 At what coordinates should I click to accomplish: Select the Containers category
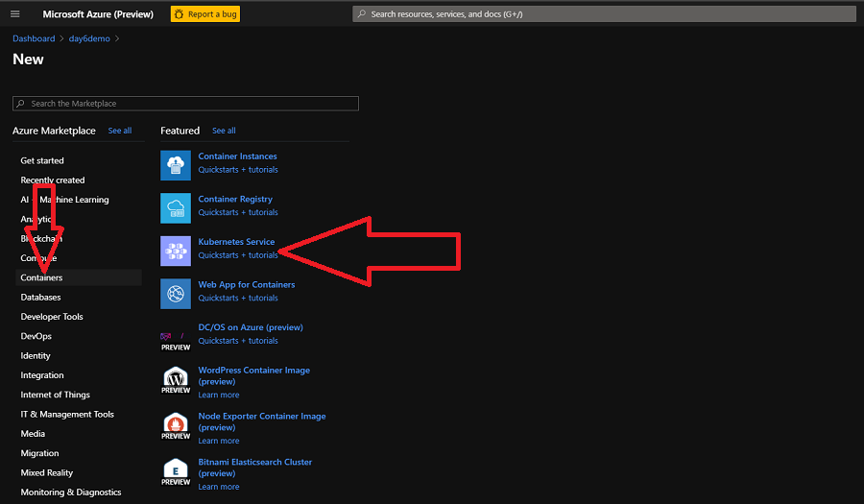tap(42, 277)
